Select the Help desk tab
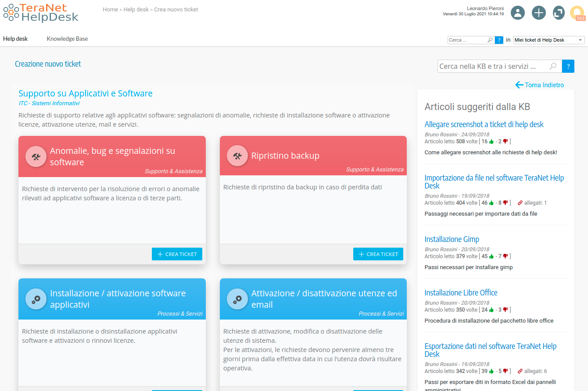The width and height of the screenshot is (588, 391). coord(15,39)
